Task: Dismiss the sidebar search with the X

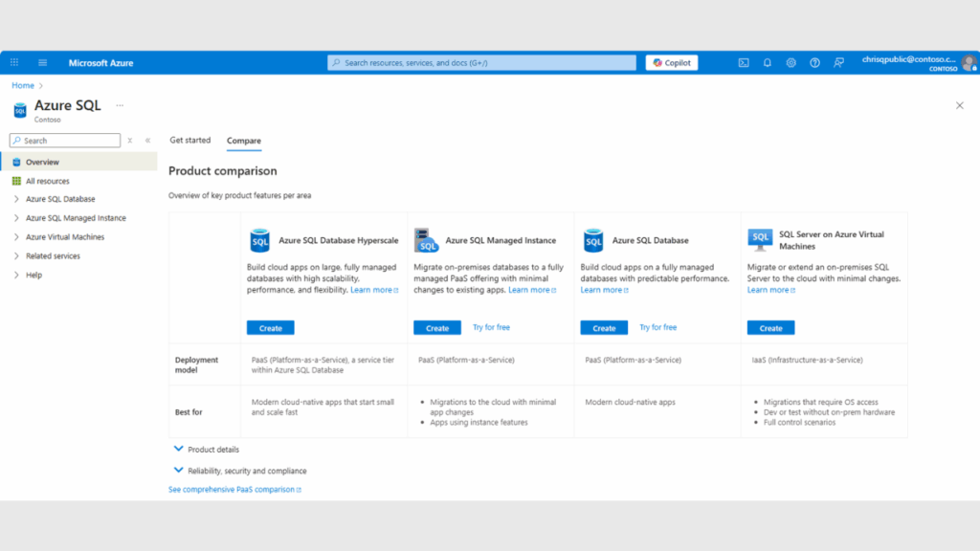Action: point(131,140)
